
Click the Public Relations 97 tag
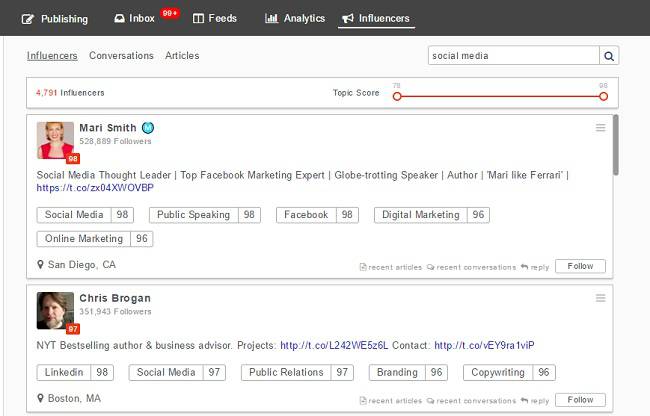point(297,372)
